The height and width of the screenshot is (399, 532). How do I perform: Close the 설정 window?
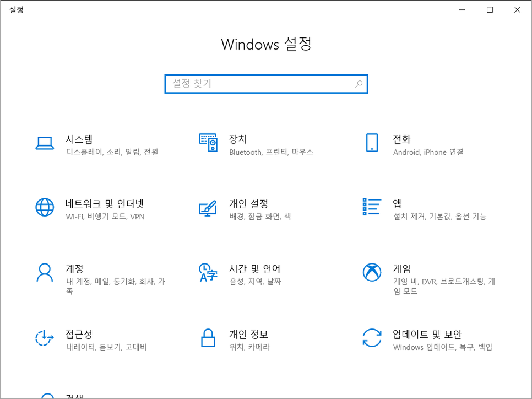pyautogui.click(x=517, y=9)
